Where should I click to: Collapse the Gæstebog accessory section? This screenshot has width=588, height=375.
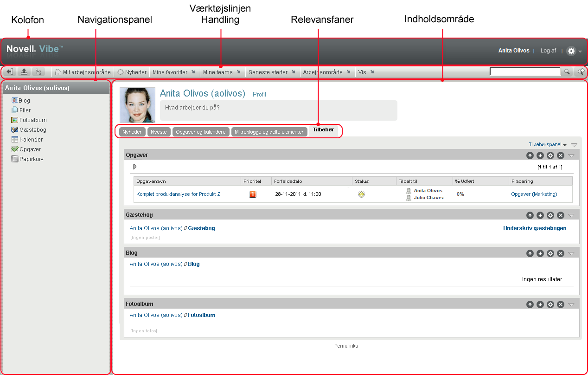[571, 215]
